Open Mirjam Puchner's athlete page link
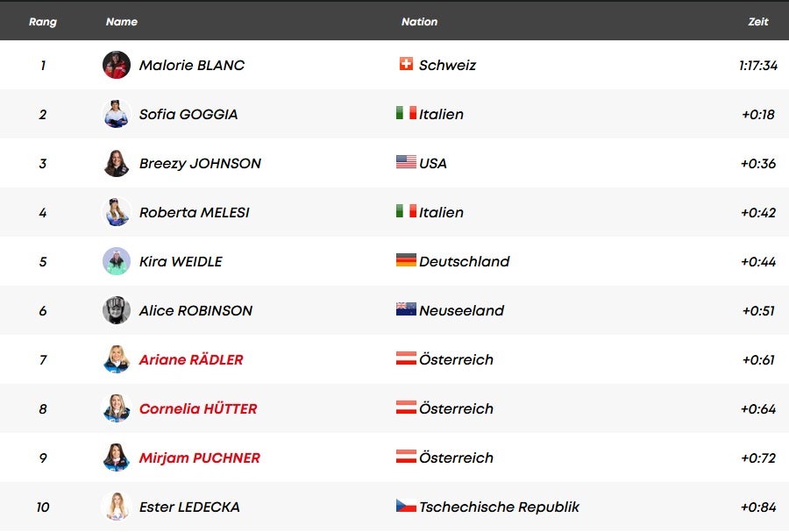 tap(200, 458)
